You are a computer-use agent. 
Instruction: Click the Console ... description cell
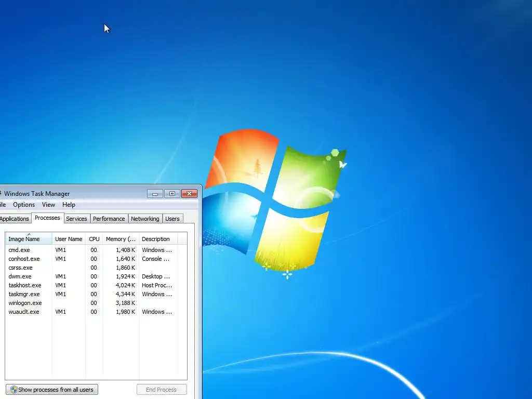pyautogui.click(x=155, y=259)
